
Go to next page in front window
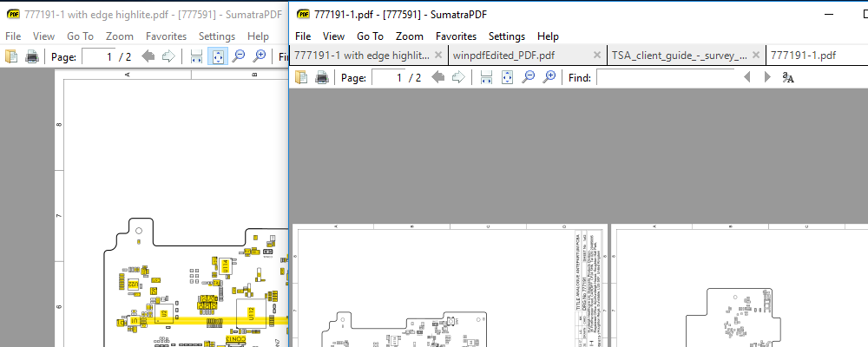[458, 77]
